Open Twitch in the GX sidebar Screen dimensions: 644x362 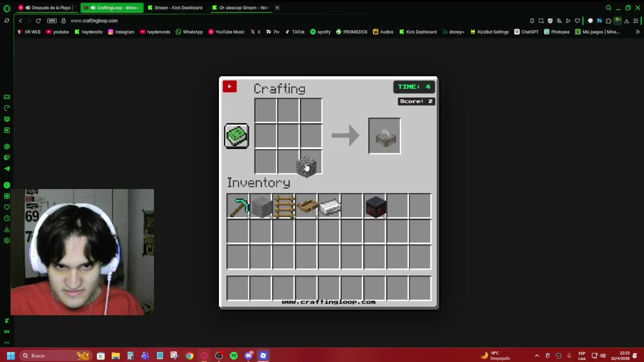coord(7,157)
